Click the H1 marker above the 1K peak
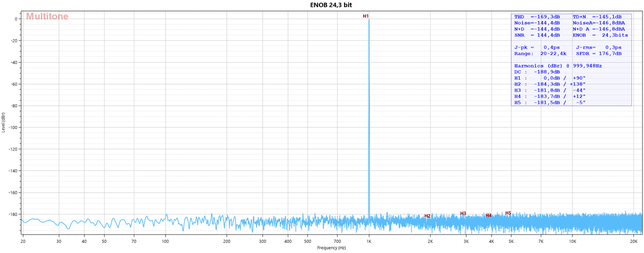 pyautogui.click(x=366, y=16)
